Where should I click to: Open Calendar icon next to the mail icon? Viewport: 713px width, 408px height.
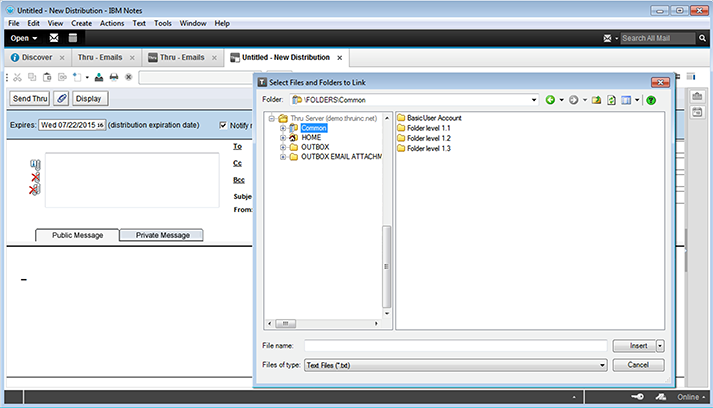[x=73, y=38]
